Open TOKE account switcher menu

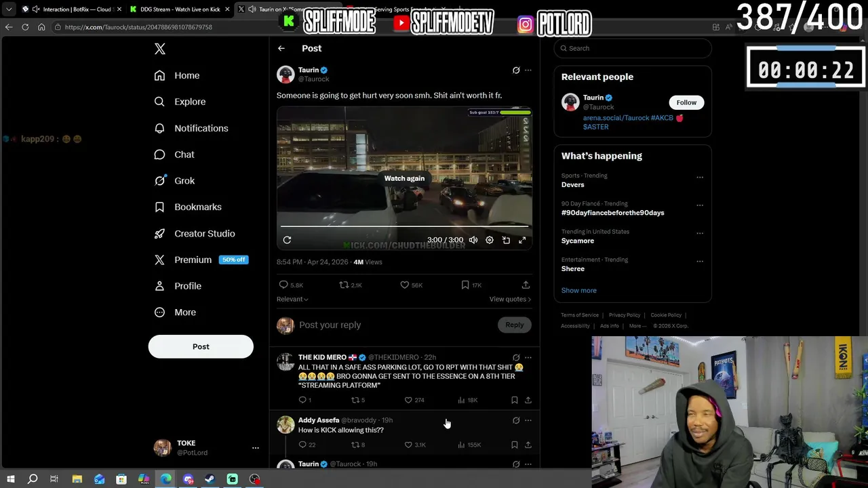pos(256,448)
